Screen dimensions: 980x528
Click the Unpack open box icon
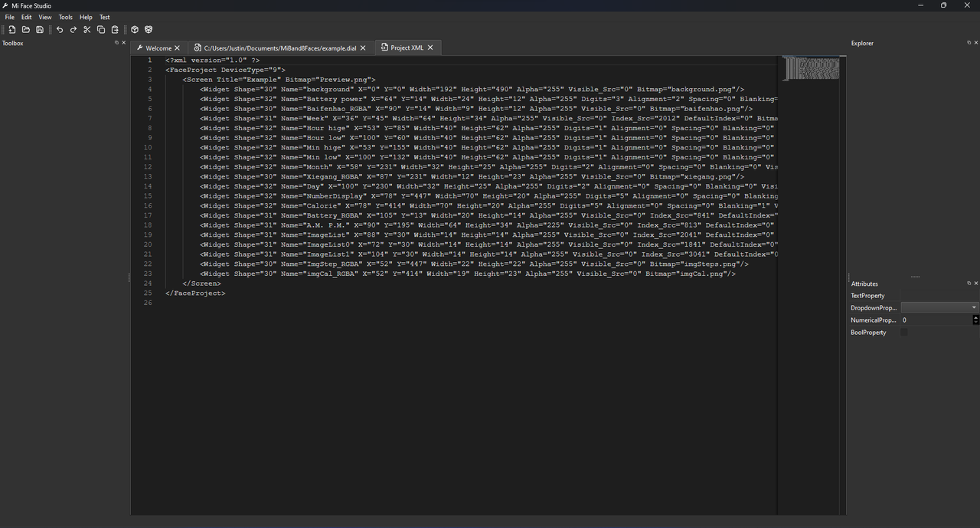pyautogui.click(x=149, y=30)
